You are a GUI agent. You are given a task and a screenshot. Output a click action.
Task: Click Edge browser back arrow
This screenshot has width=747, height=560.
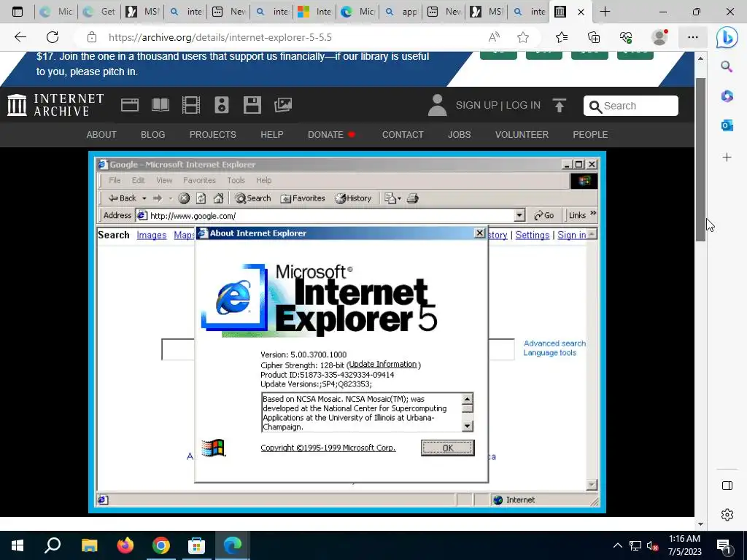point(20,37)
